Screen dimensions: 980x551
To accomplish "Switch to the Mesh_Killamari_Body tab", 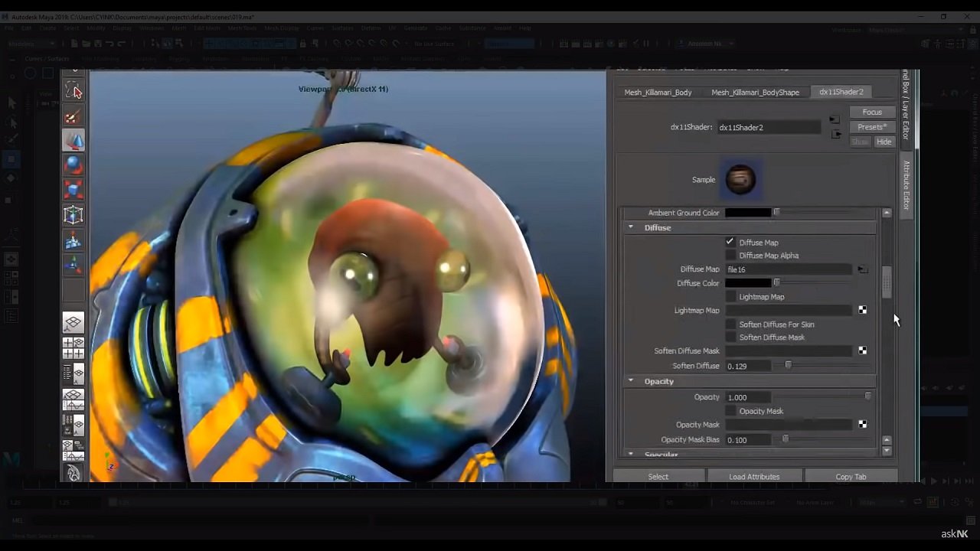I will (x=658, y=92).
